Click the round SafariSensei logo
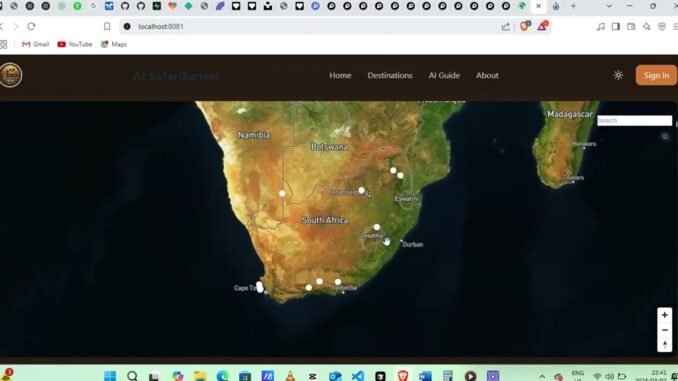678x381 pixels. (10, 75)
